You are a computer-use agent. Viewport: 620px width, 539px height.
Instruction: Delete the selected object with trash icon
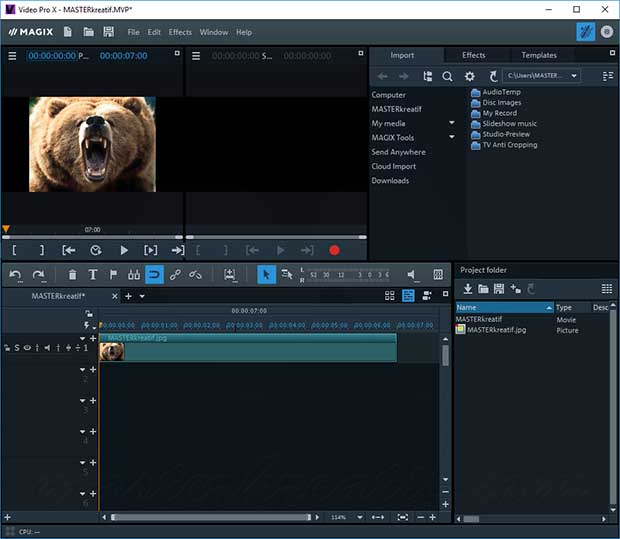coord(72,274)
